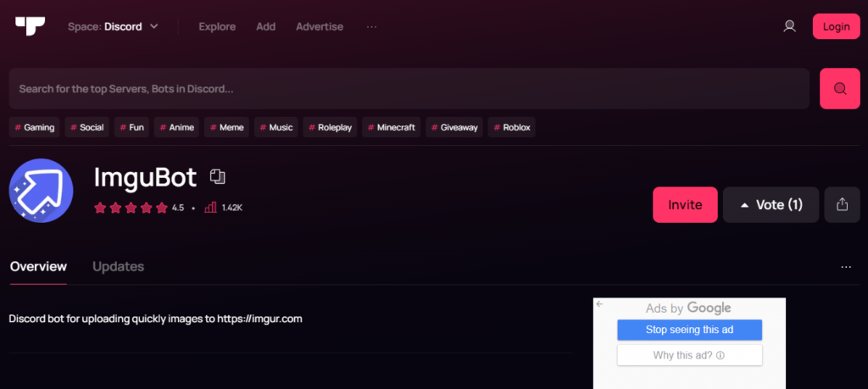Open the Advertise menu item
This screenshot has width=868, height=389.
[x=320, y=26]
